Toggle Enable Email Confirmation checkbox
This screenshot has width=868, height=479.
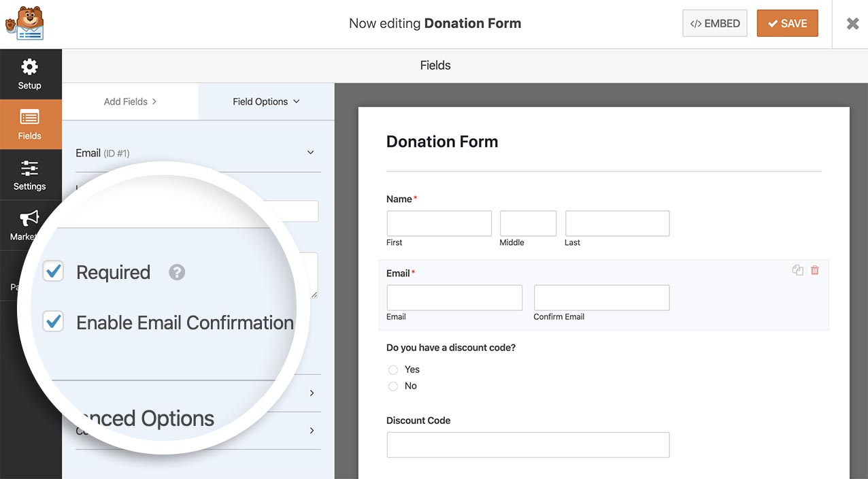coord(53,322)
